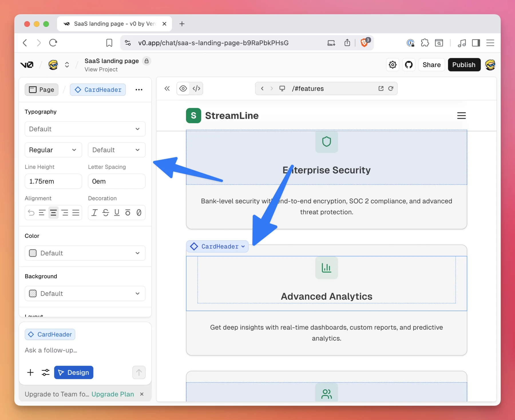The height and width of the screenshot is (420, 515).
Task: Toggle underline decoration
Action: (117, 212)
